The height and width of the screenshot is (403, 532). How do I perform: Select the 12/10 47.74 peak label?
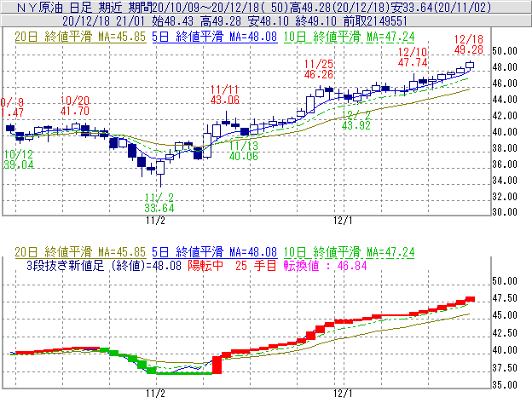point(413,57)
